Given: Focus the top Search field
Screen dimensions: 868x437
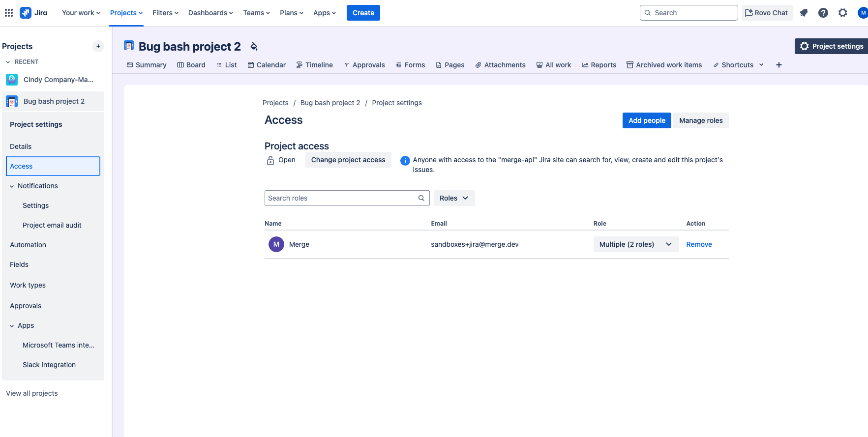Looking at the screenshot, I should pyautogui.click(x=688, y=13).
